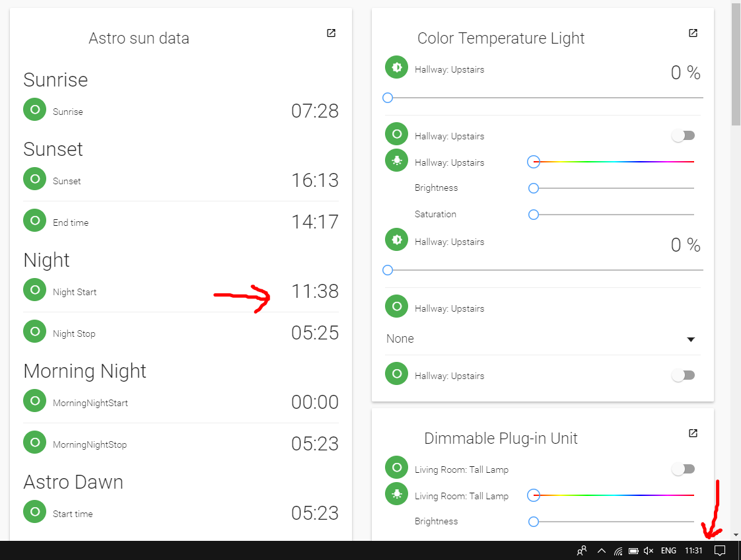Toggle the Living Room Tall Lamp switch
741x560 pixels.
[684, 469]
